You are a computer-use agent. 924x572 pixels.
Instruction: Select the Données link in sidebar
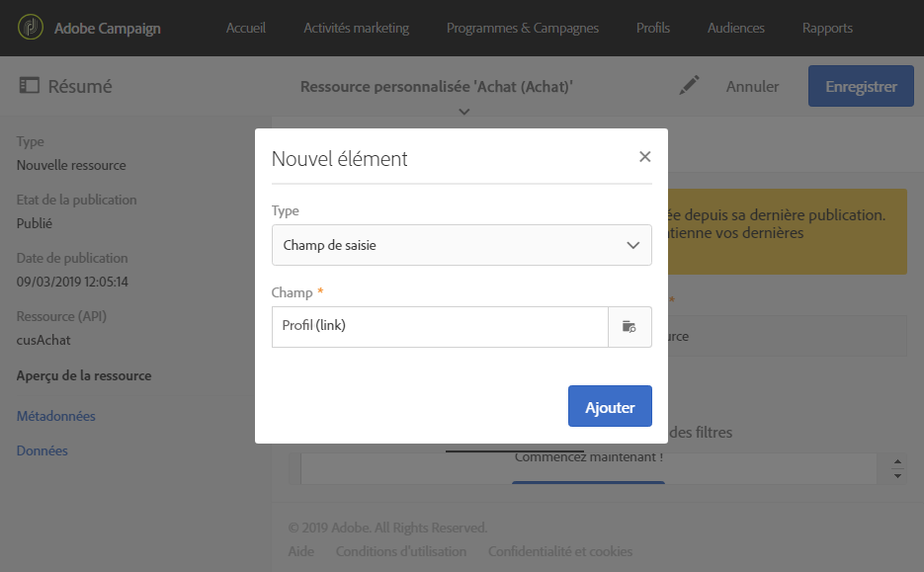(x=42, y=450)
